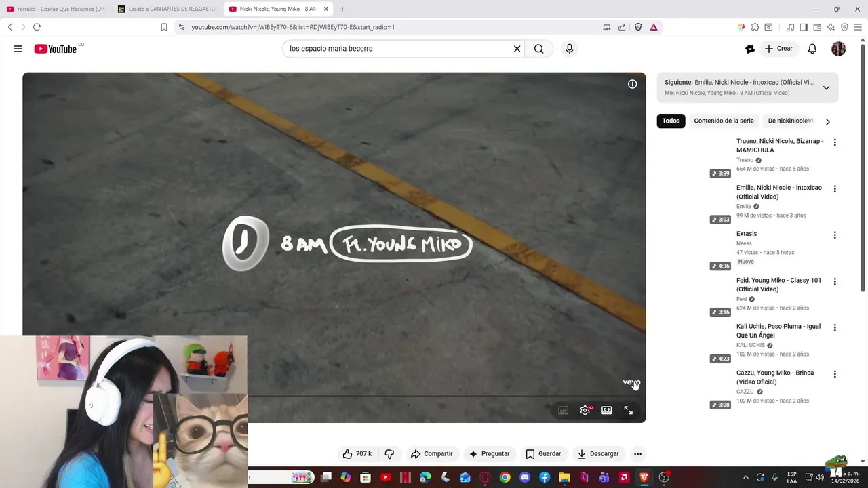Click the Preguntar button
The image size is (868, 488).
tap(489, 454)
